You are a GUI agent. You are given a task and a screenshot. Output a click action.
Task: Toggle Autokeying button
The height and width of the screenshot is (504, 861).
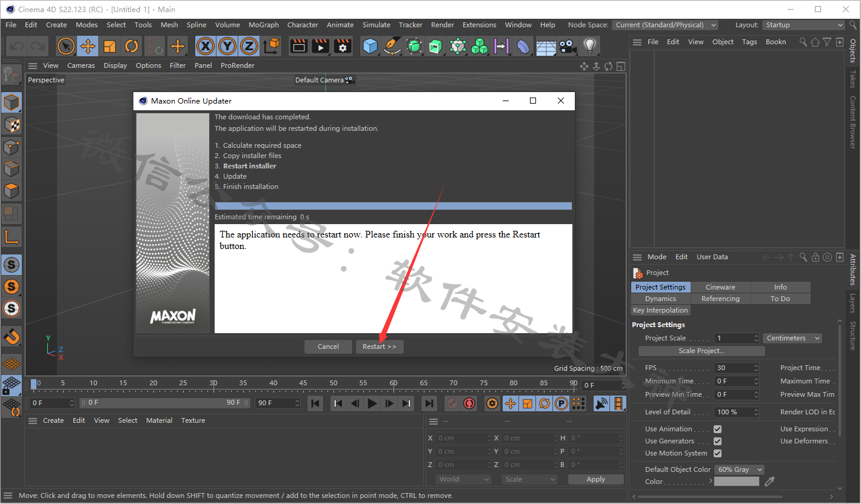469,403
